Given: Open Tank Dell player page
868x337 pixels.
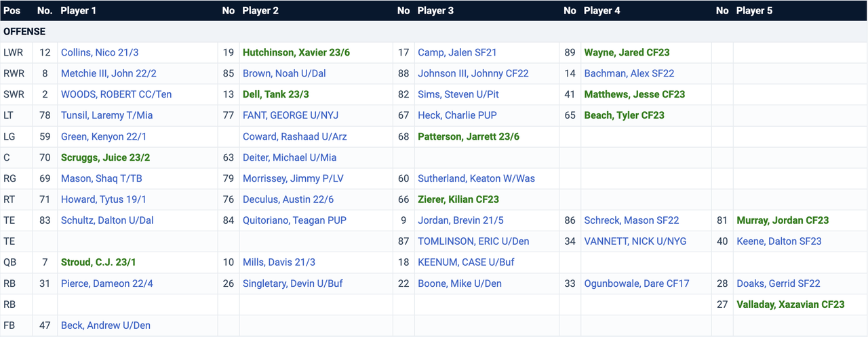Looking at the screenshot, I should point(275,94).
